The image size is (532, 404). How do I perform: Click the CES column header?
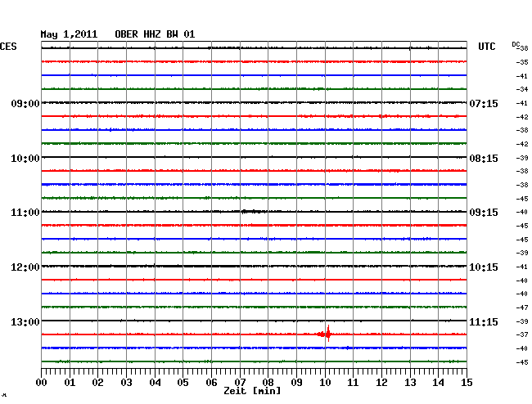click(x=8, y=47)
